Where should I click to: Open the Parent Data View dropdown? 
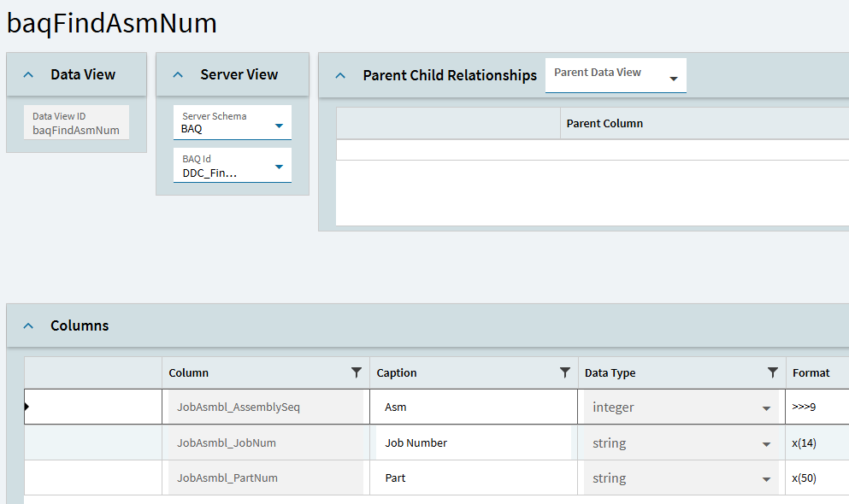[674, 79]
